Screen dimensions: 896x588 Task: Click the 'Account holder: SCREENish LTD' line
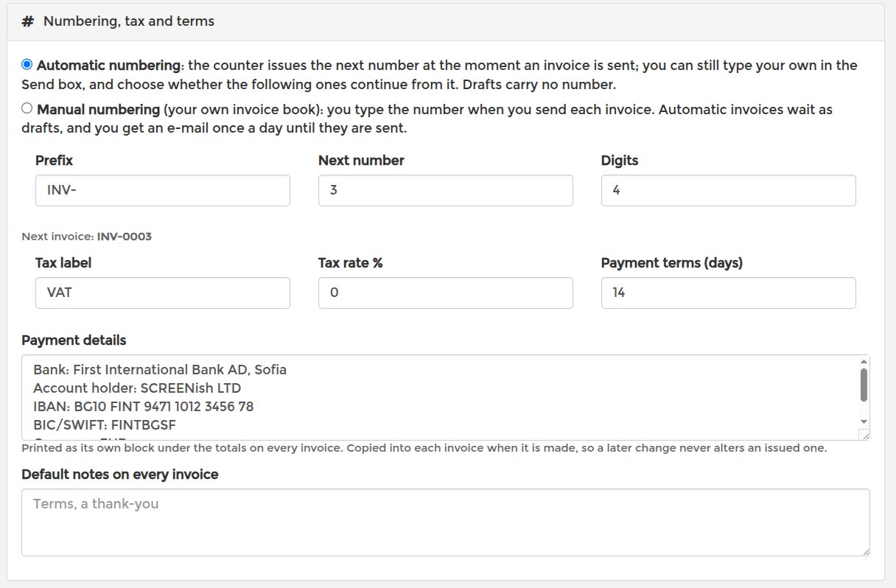pyautogui.click(x=137, y=388)
